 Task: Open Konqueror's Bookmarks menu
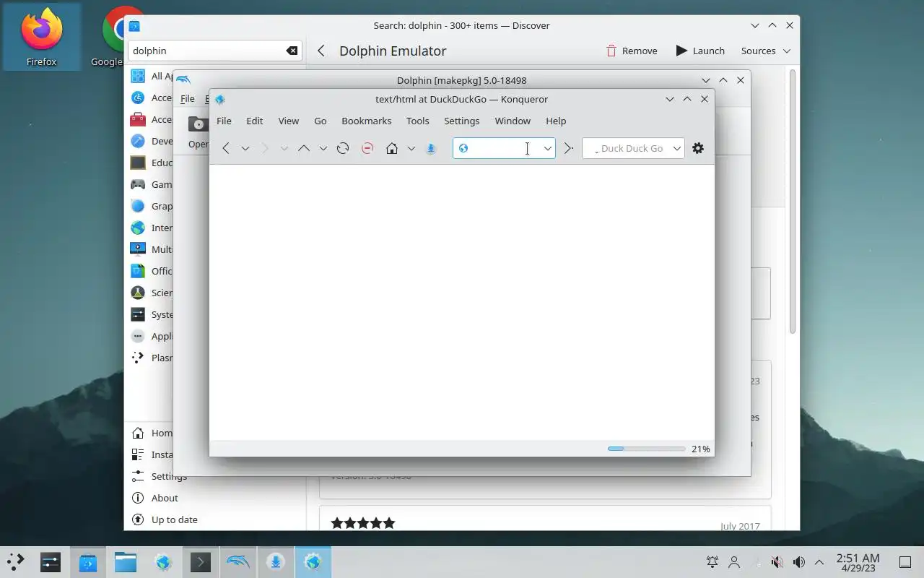[366, 121]
